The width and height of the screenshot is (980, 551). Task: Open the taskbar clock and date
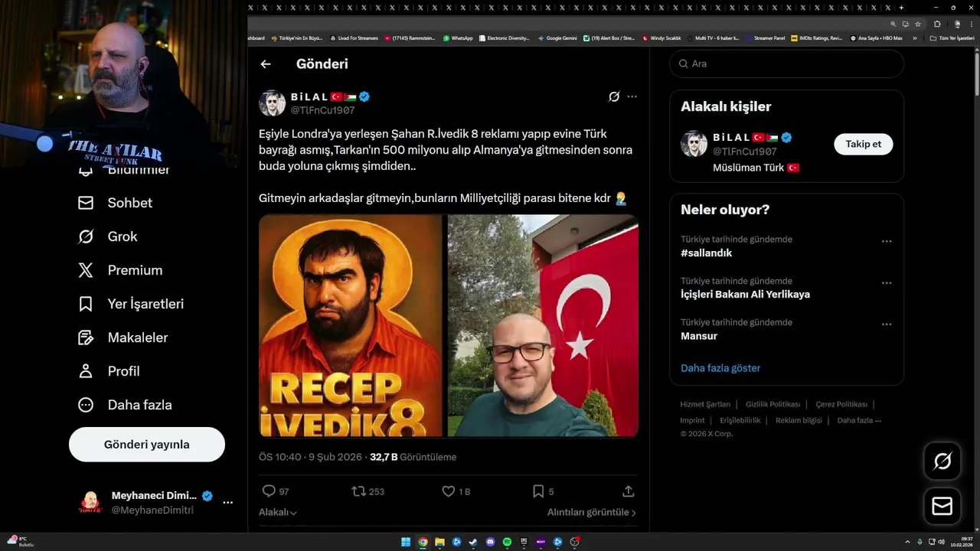(x=961, y=542)
